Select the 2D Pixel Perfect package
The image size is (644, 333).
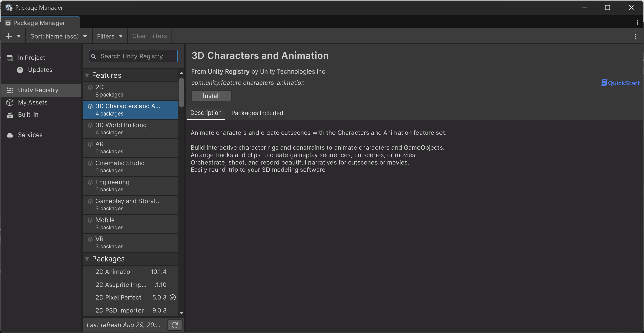click(130, 297)
